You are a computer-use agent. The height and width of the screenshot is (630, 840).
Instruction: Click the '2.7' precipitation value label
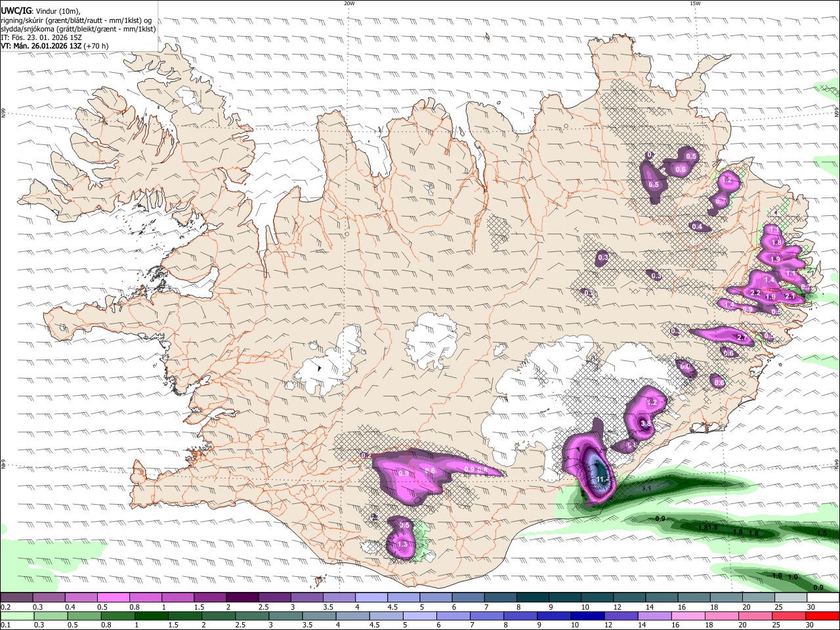pos(743,338)
